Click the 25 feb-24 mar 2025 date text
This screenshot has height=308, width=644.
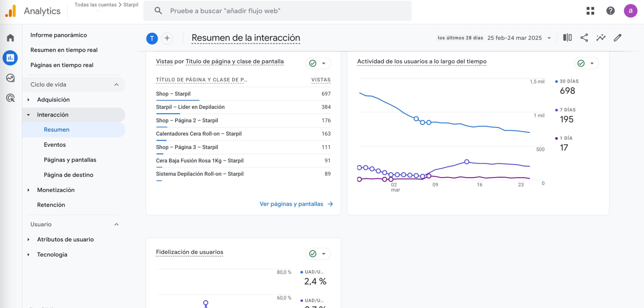[514, 38]
